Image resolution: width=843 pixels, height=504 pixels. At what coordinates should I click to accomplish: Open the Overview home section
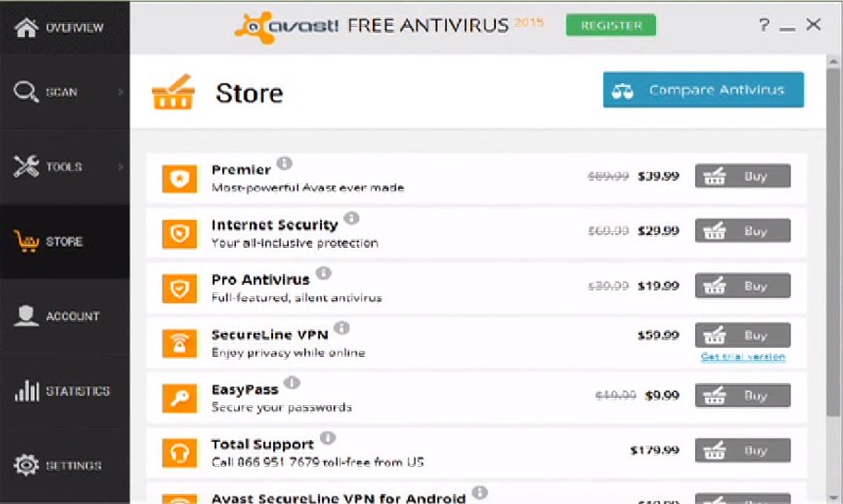coord(65,28)
